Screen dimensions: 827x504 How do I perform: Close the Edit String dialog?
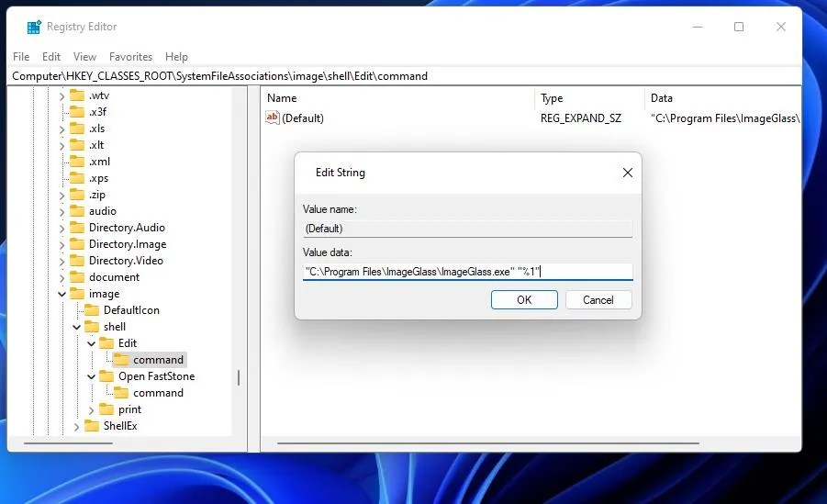pyautogui.click(x=627, y=173)
